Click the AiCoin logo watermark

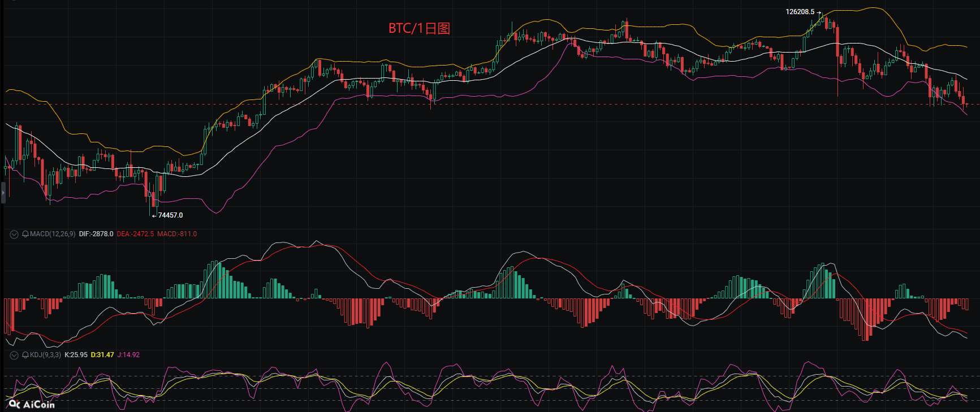(x=32, y=404)
